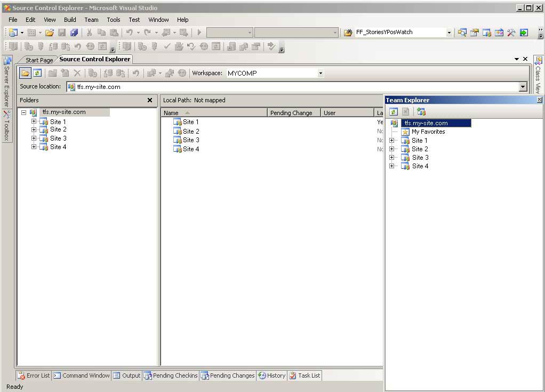Screen dimensions: 545x392
Task: Expand Site 4 in Folders tree
Action: [x=34, y=146]
